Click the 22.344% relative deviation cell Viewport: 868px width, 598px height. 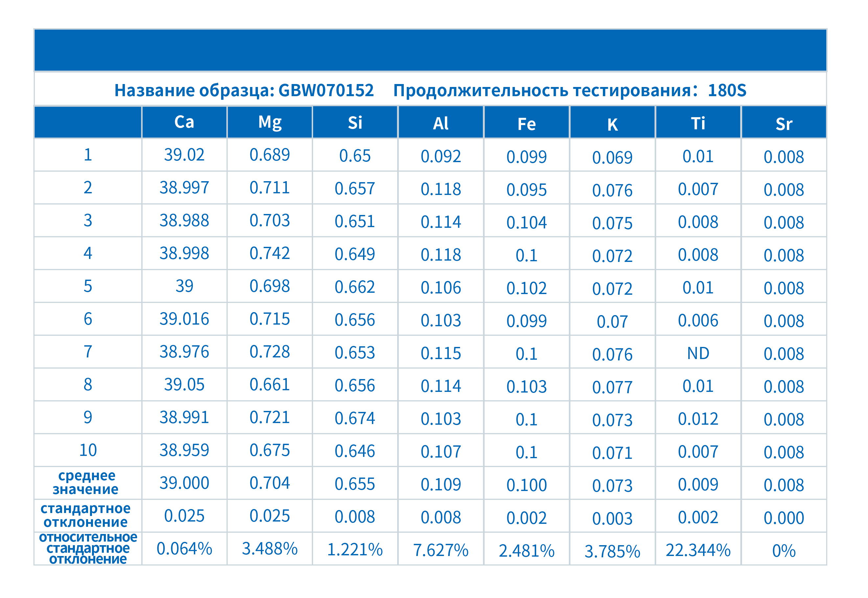698,550
